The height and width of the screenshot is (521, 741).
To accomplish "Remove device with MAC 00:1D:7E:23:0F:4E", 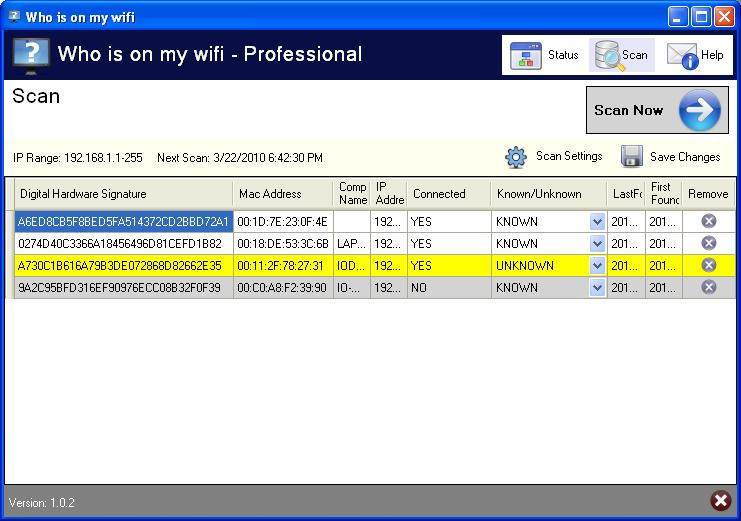I will coord(708,221).
